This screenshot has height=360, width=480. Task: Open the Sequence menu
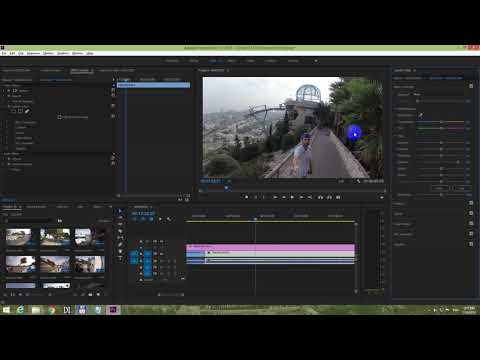coord(33,53)
